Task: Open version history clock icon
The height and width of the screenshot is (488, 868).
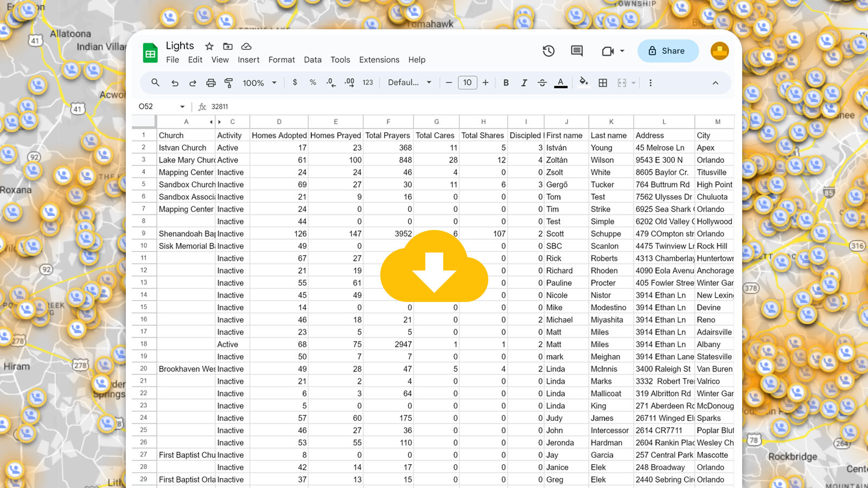Action: pos(548,51)
